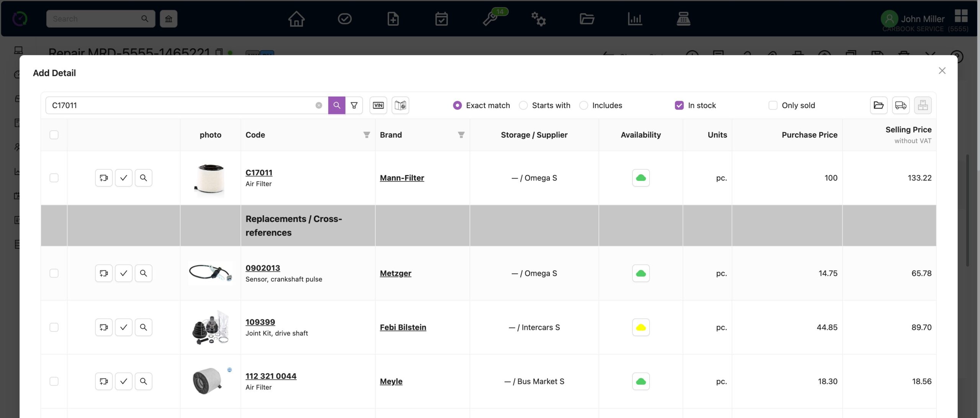The image size is (980, 418).
Task: Open the Febi Bilstein brand link
Action: pyautogui.click(x=403, y=327)
